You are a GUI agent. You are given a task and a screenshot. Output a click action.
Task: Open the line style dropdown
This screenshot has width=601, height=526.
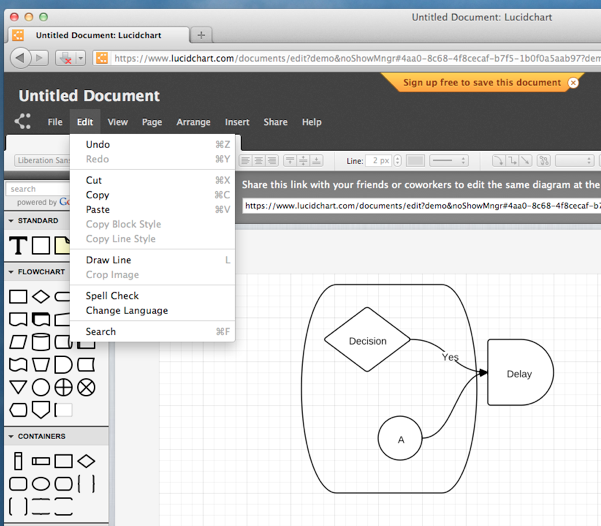(x=449, y=160)
